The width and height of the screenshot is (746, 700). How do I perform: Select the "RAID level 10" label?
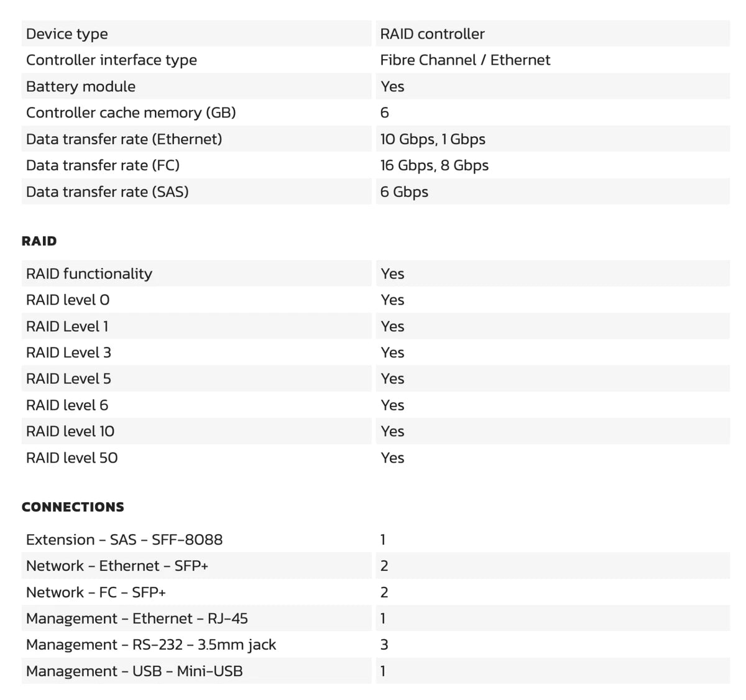click(70, 431)
